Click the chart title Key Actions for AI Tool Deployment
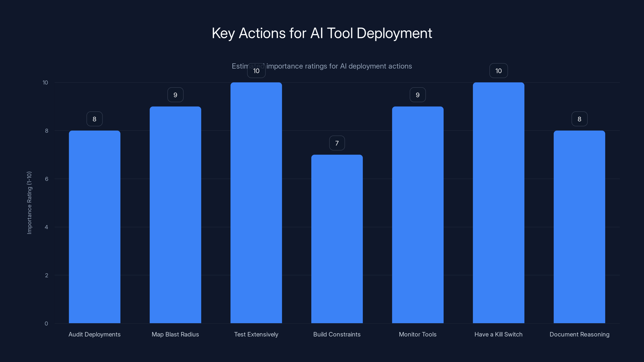This screenshot has height=362, width=644. point(322,33)
